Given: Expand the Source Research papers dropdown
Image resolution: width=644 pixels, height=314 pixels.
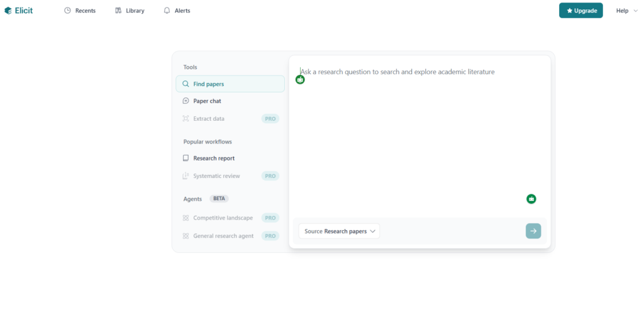Looking at the screenshot, I should 340,231.
